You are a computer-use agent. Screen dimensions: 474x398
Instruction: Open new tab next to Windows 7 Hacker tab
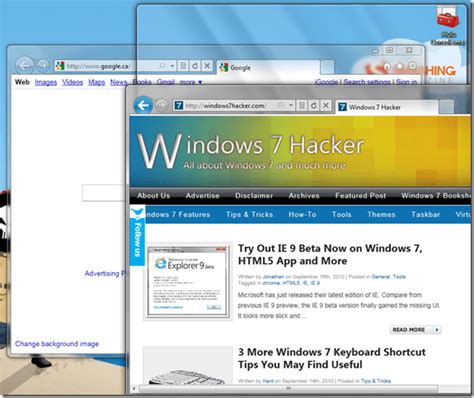(x=447, y=107)
